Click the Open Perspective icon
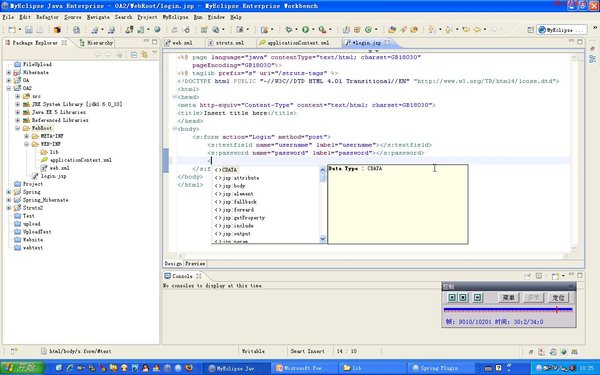The image size is (600, 375). 530,30
